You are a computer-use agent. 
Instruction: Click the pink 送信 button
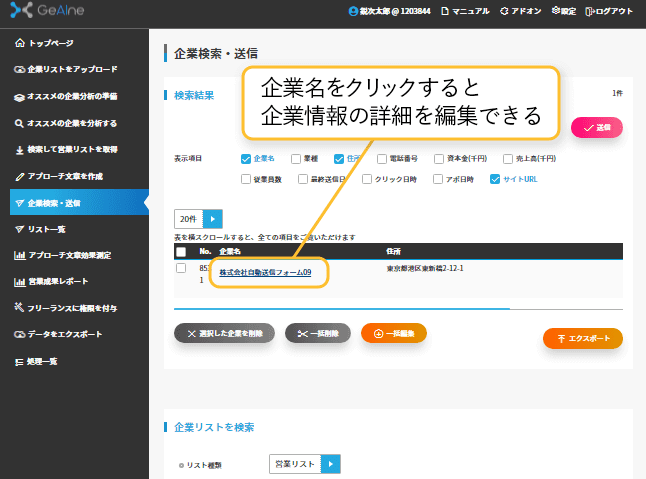pyautogui.click(x=597, y=128)
